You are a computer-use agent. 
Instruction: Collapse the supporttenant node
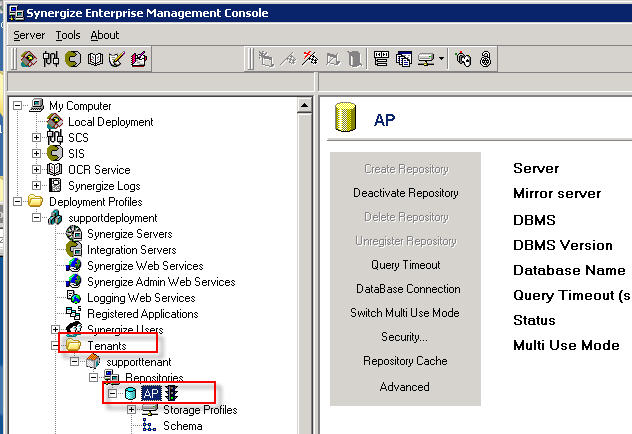[74, 361]
